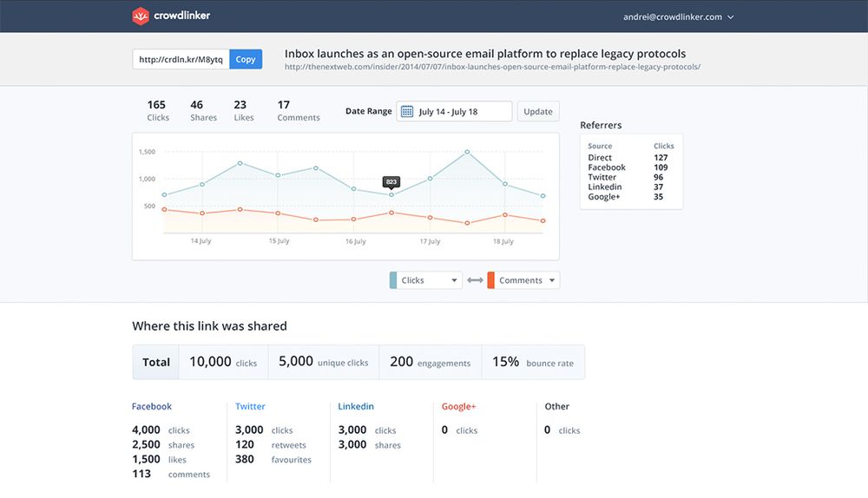Click the orange Comments color swatch

[x=491, y=280]
